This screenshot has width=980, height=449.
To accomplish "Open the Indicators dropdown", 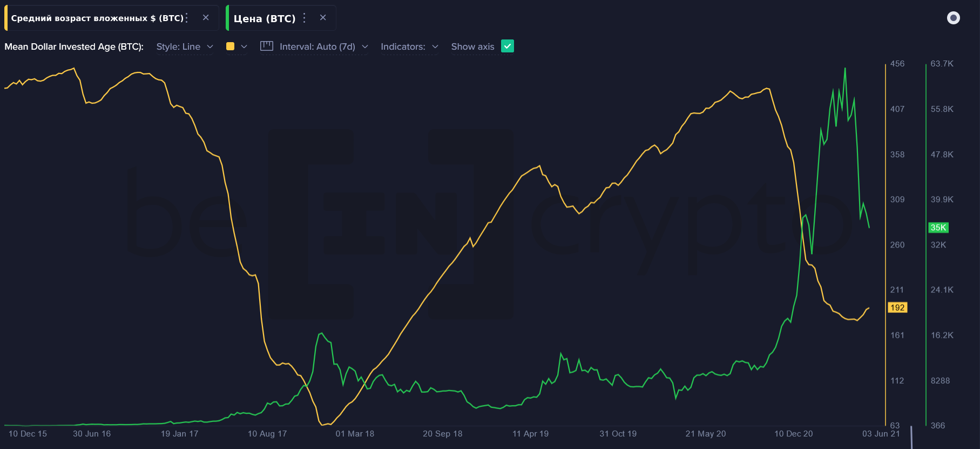I will [x=409, y=46].
